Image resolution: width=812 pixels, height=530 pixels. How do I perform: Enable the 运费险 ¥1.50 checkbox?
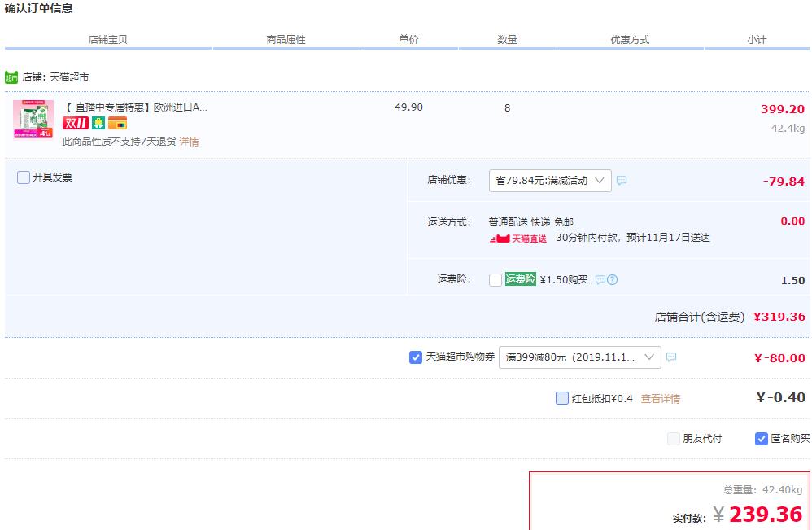click(x=495, y=280)
